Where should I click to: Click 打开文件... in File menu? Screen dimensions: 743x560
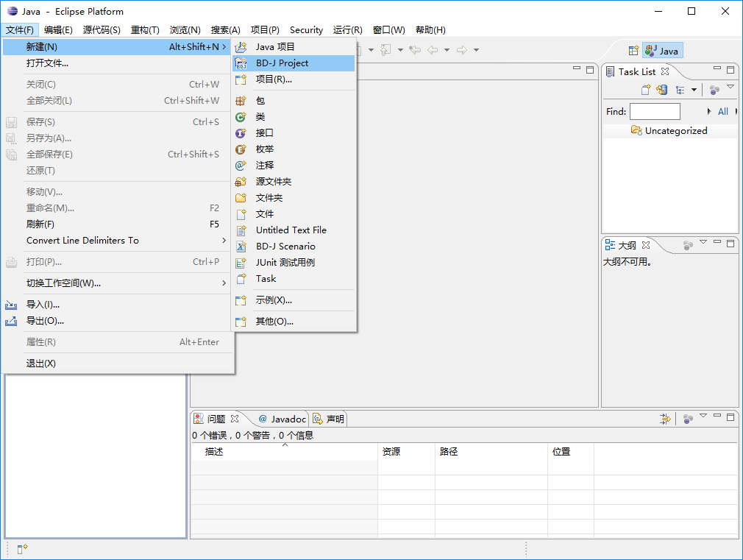(117, 63)
